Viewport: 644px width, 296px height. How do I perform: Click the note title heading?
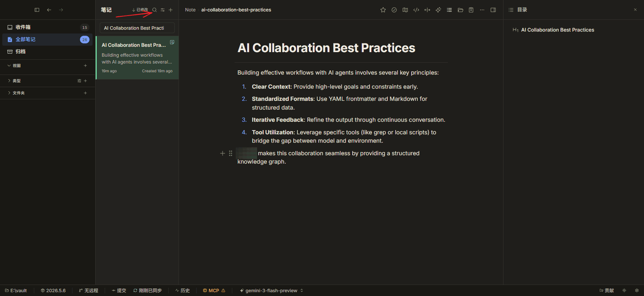pyautogui.click(x=326, y=48)
